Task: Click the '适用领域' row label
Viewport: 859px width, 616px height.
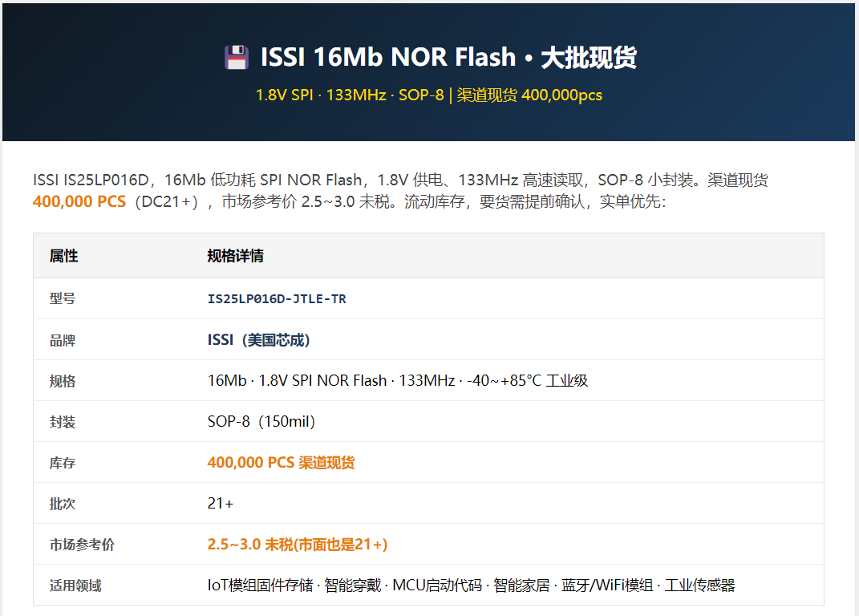Action: (75, 586)
